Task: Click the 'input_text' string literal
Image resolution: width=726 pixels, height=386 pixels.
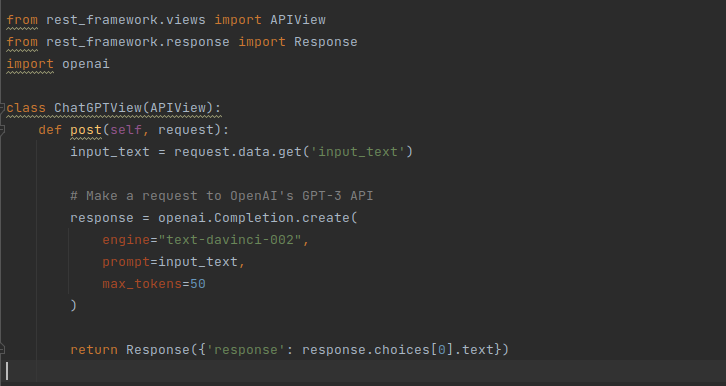Action: [x=358, y=152]
